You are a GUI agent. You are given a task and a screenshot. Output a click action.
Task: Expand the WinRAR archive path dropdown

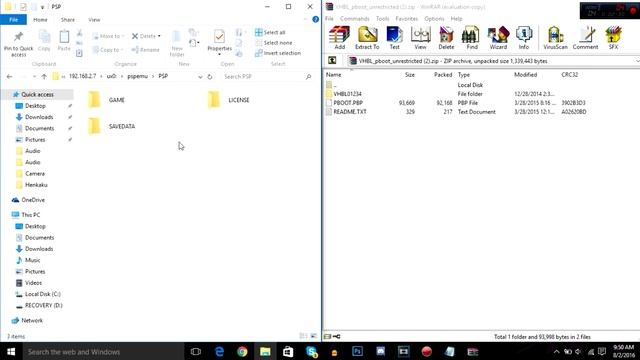pos(637,61)
